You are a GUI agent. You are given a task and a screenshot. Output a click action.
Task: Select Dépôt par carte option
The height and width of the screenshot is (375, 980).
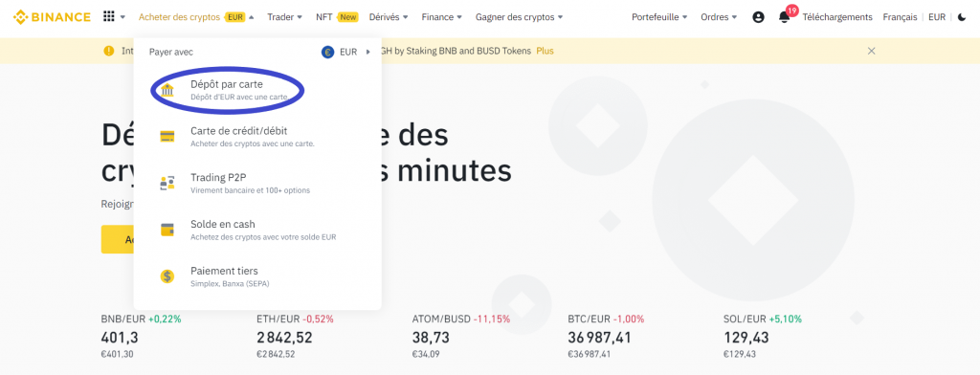pos(256,90)
